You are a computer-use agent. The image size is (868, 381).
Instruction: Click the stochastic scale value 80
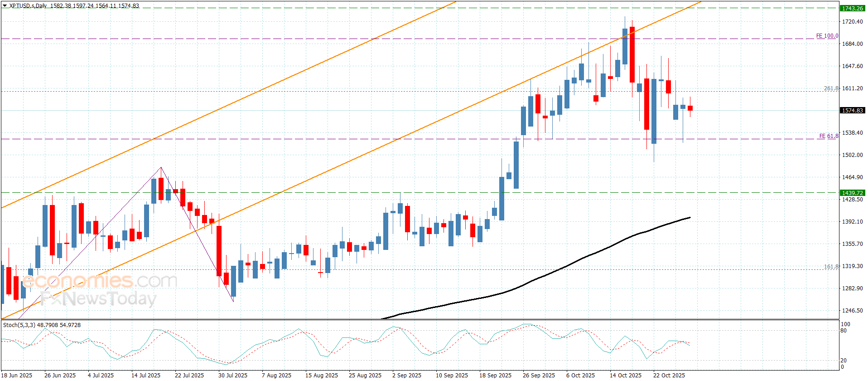[x=844, y=331]
